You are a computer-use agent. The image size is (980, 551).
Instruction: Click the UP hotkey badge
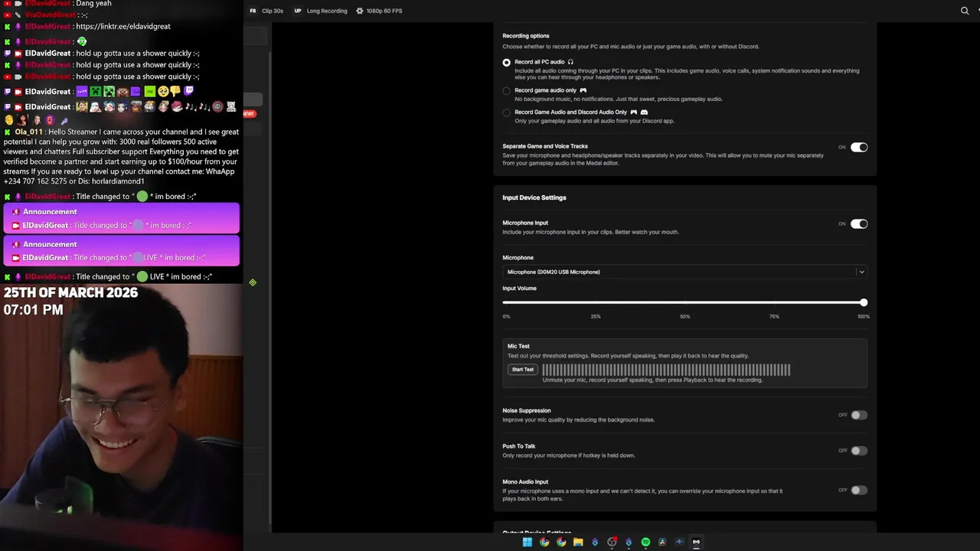pos(298,11)
